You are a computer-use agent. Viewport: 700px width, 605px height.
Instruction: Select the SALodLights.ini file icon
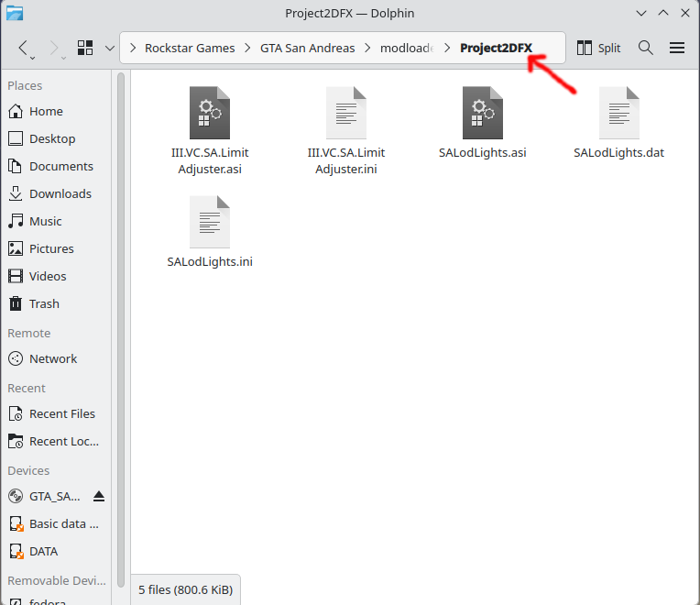click(x=210, y=222)
